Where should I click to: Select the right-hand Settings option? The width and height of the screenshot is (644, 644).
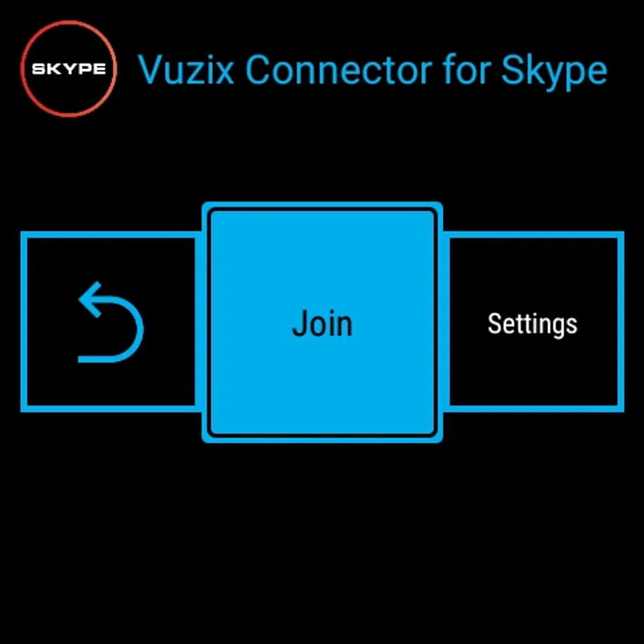[x=533, y=322]
